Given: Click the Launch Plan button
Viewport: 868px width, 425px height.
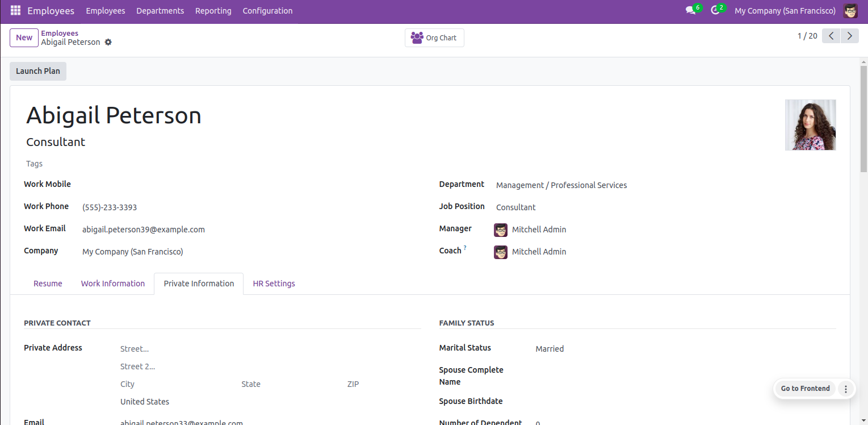Looking at the screenshot, I should point(38,71).
